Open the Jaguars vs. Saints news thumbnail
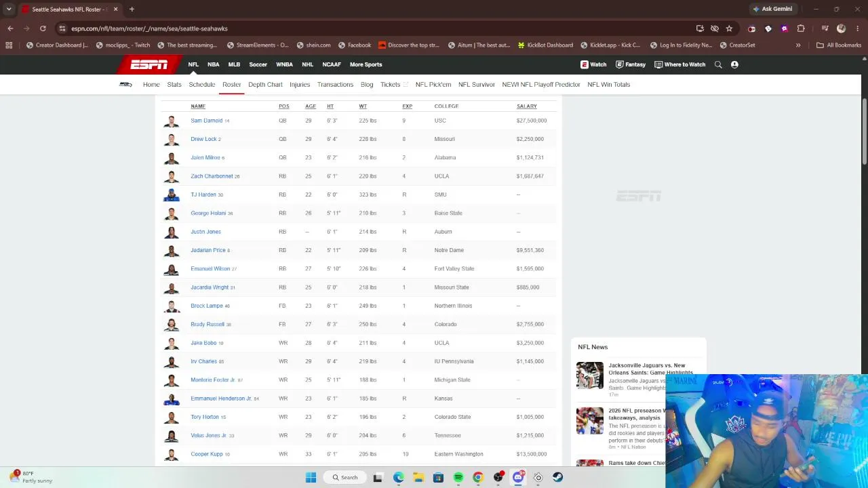Image resolution: width=868 pixels, height=488 pixels. click(589, 375)
